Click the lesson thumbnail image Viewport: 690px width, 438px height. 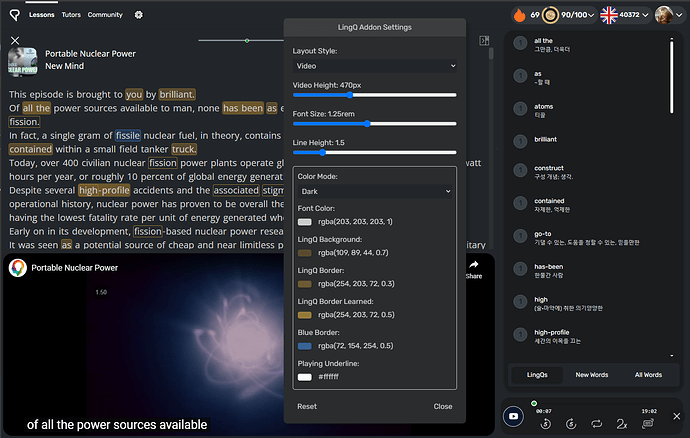pyautogui.click(x=23, y=62)
